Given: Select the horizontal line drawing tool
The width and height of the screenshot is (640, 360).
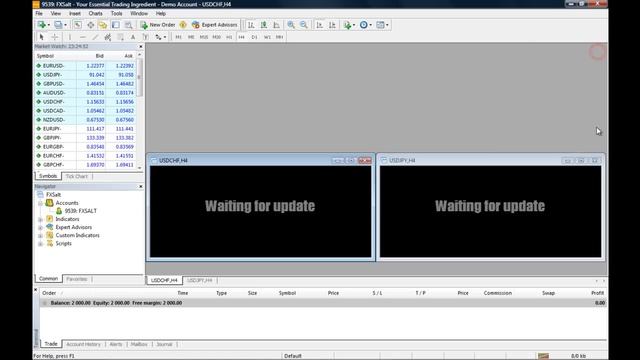Looking at the screenshot, I should tap(82, 37).
